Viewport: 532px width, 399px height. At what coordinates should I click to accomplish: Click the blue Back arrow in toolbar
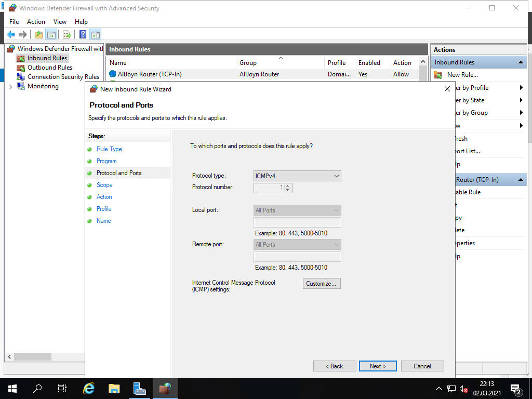[11, 35]
